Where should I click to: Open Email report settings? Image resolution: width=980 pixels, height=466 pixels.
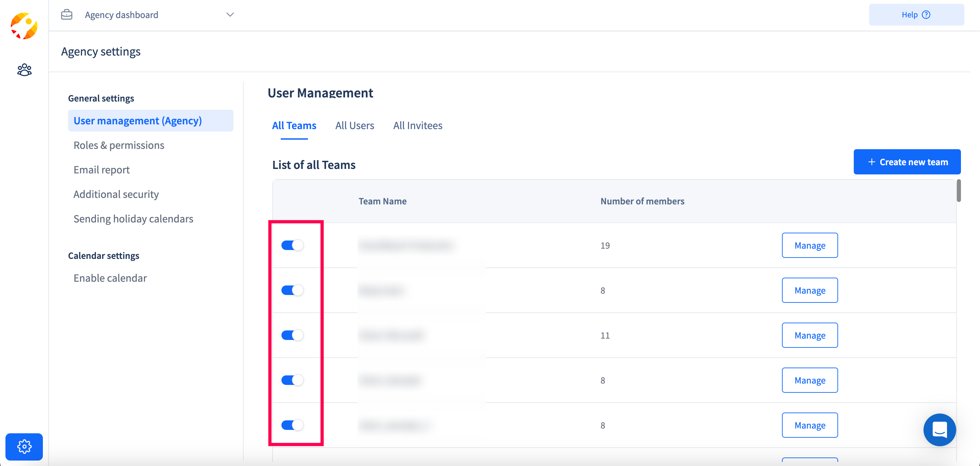(x=102, y=170)
